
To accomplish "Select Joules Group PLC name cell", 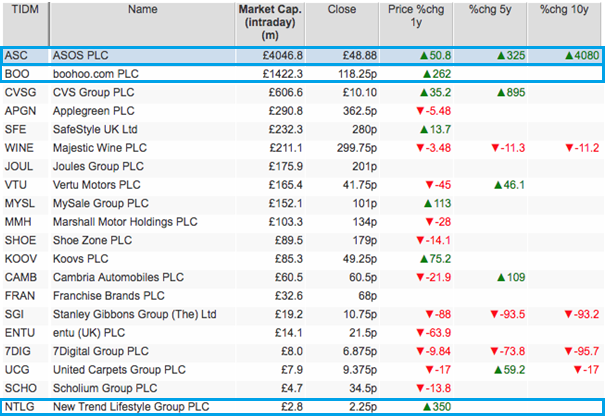I will pos(98,167).
